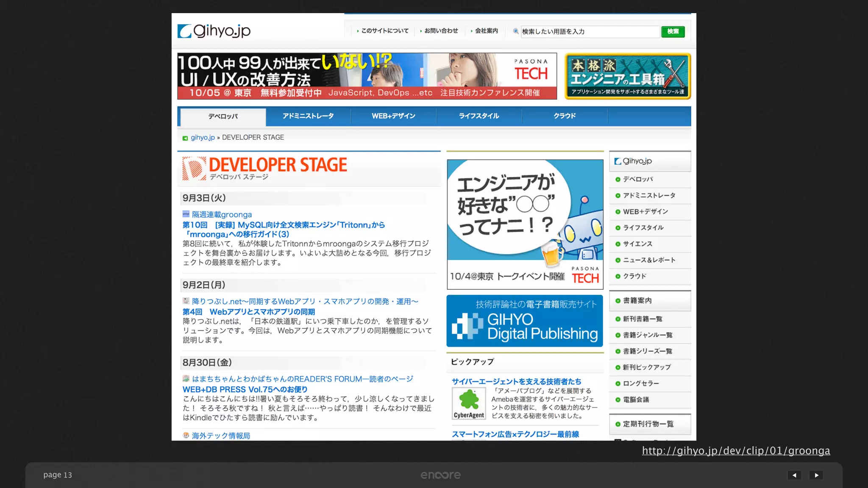The height and width of the screenshot is (488, 868).
Task: Go to previous slide arrow
Action: [x=794, y=475]
